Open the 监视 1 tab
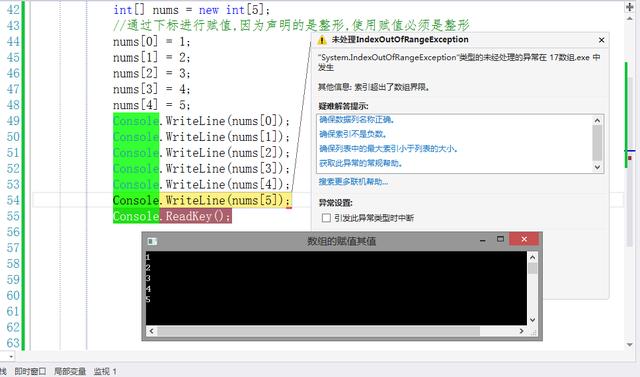 tap(105, 371)
